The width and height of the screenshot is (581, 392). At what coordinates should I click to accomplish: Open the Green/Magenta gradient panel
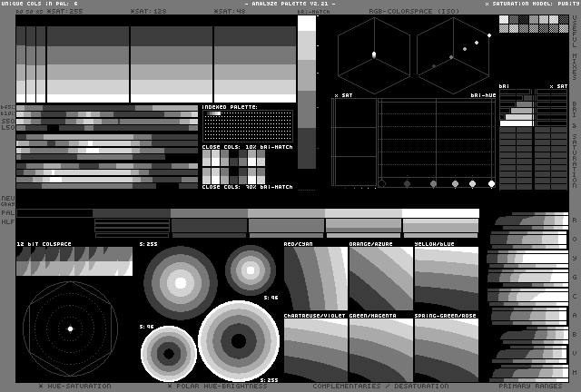tap(380, 349)
